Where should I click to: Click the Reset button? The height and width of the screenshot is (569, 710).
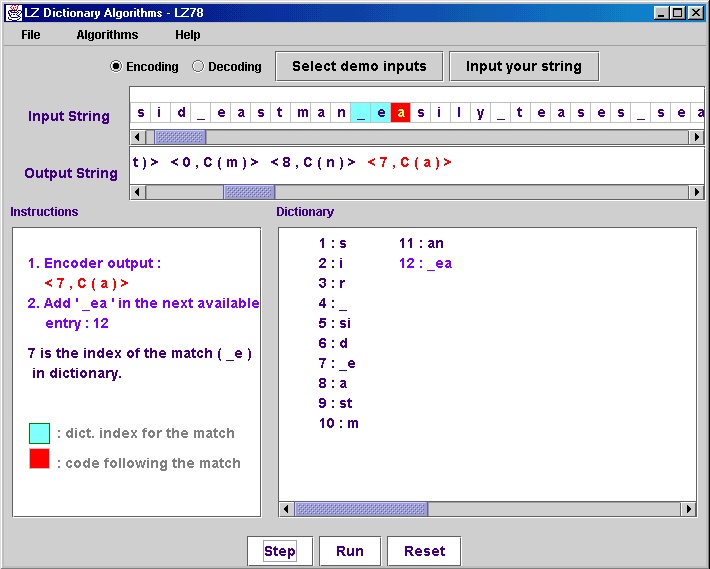click(424, 551)
